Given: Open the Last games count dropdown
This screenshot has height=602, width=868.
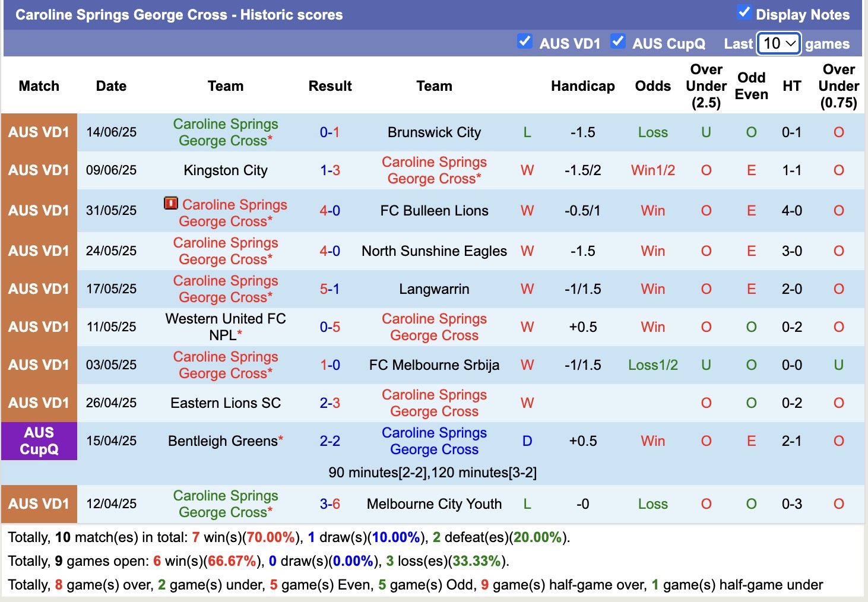Looking at the screenshot, I should coord(779,43).
